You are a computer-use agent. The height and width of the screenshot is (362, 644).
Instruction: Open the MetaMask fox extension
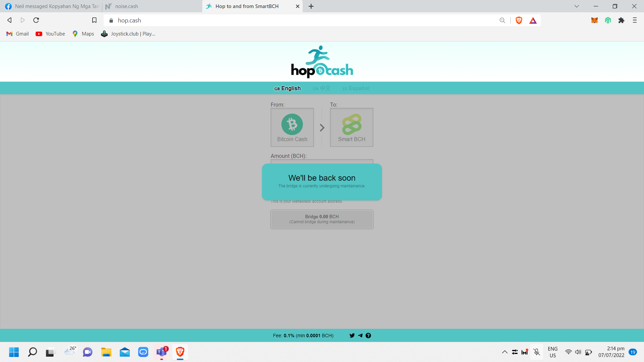coord(594,20)
